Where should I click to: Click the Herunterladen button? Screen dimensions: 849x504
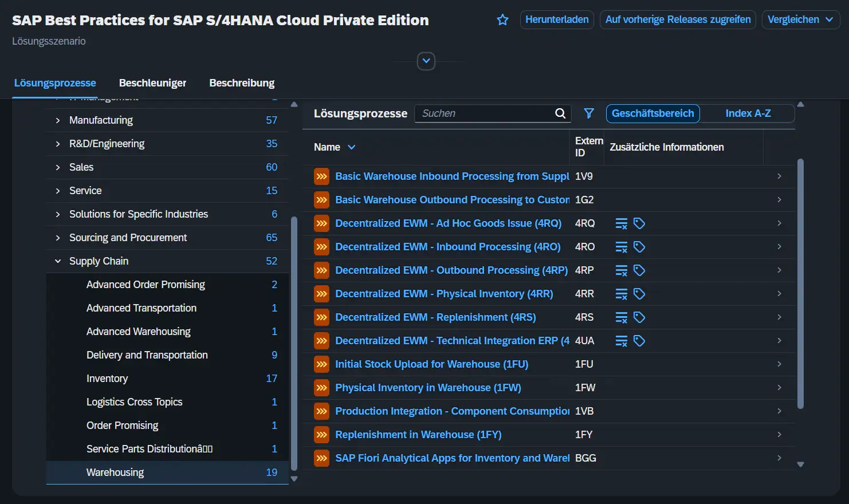click(x=557, y=19)
